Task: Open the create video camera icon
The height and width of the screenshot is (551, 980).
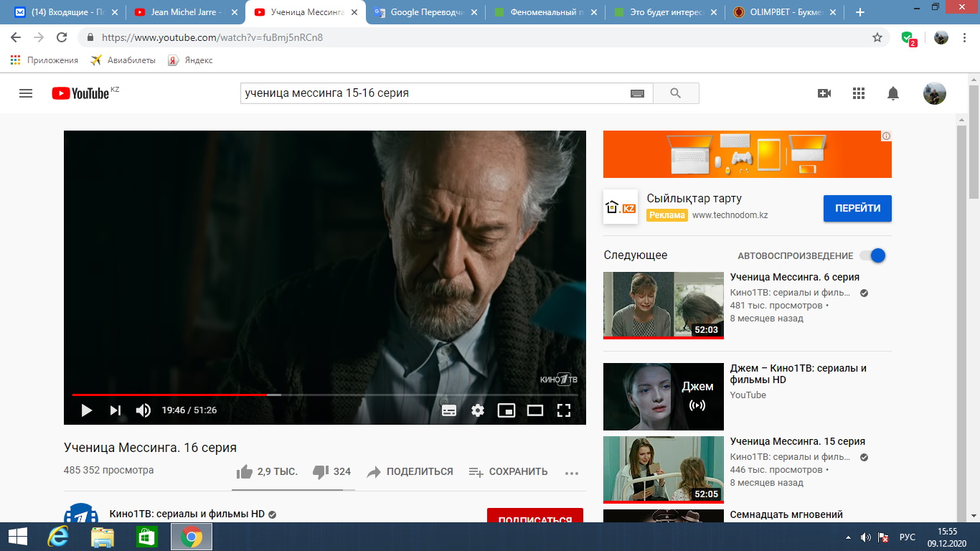Action: pos(824,93)
